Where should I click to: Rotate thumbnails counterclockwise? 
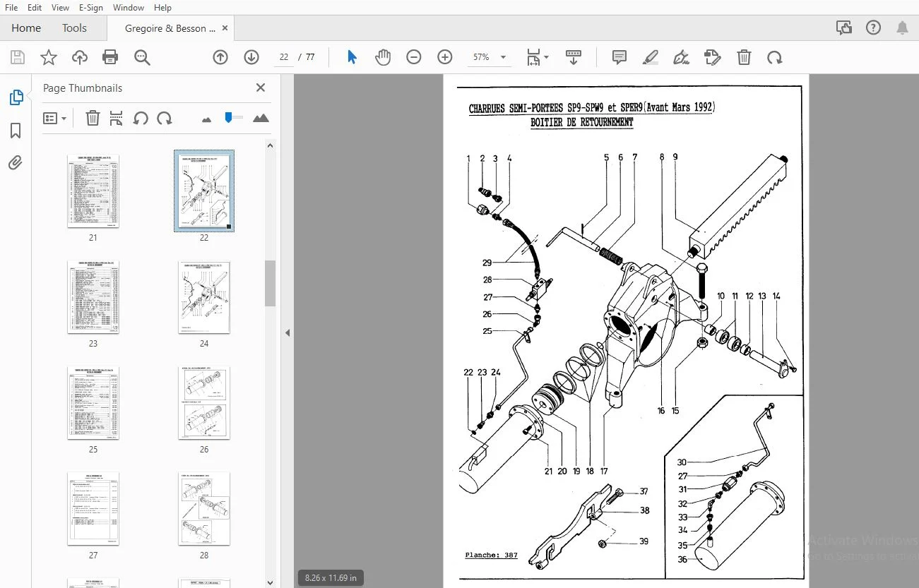141,118
